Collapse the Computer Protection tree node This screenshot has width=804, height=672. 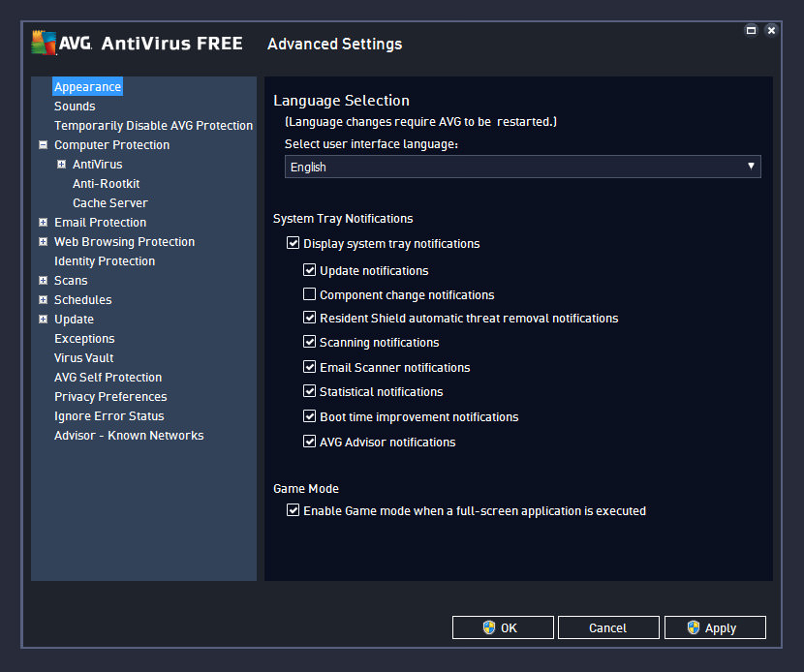[x=43, y=144]
